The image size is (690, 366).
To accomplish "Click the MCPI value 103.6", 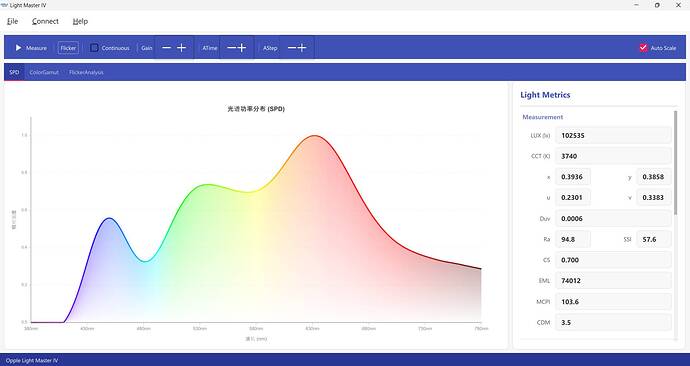I will [613, 302].
